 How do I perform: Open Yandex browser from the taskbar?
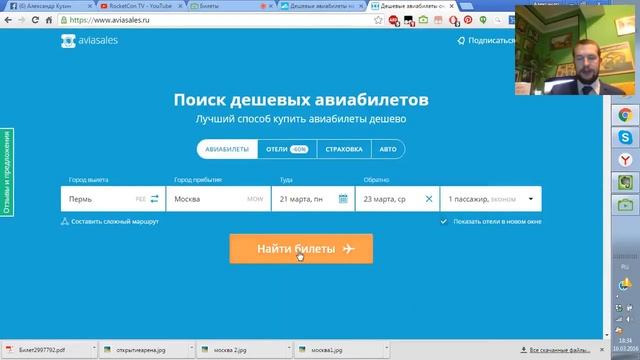[625, 160]
